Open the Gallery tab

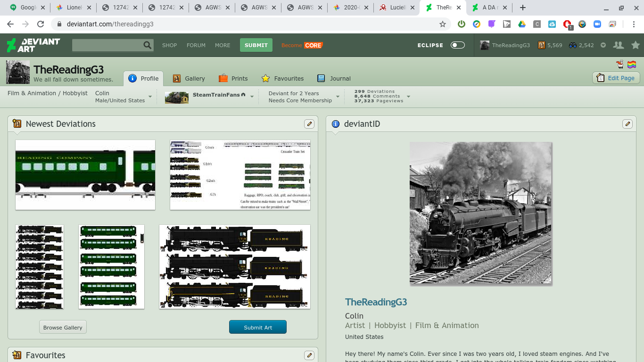tap(189, 79)
